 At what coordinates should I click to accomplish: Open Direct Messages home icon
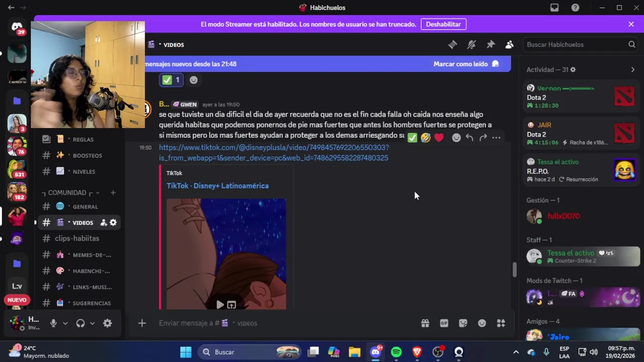point(17,28)
